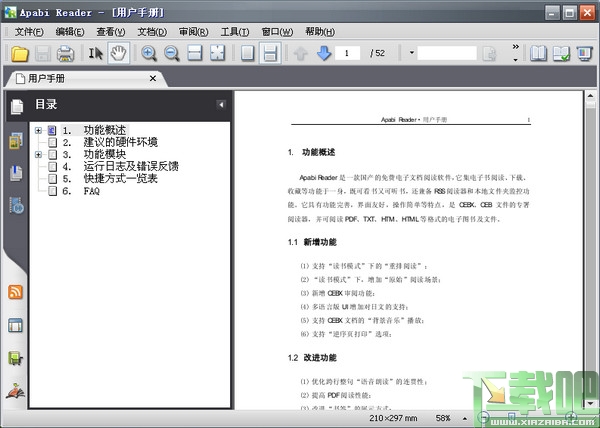Close the 用户手册 tab
The width and height of the screenshot is (600, 428).
pyautogui.click(x=153, y=78)
